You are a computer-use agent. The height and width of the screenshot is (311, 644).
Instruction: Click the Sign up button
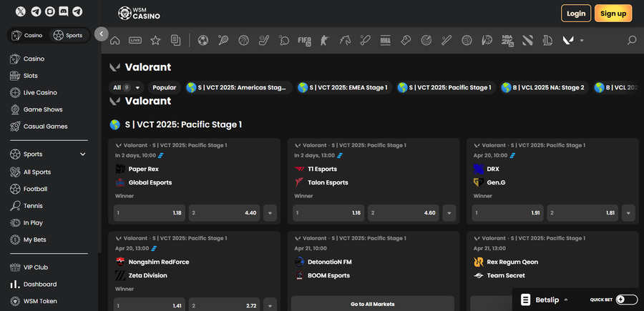[x=613, y=14]
